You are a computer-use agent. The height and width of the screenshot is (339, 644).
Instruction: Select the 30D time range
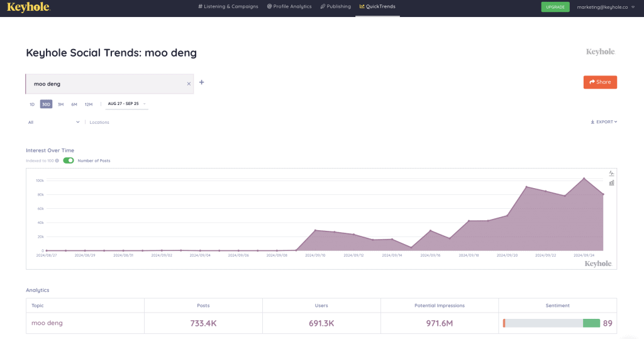(46, 104)
